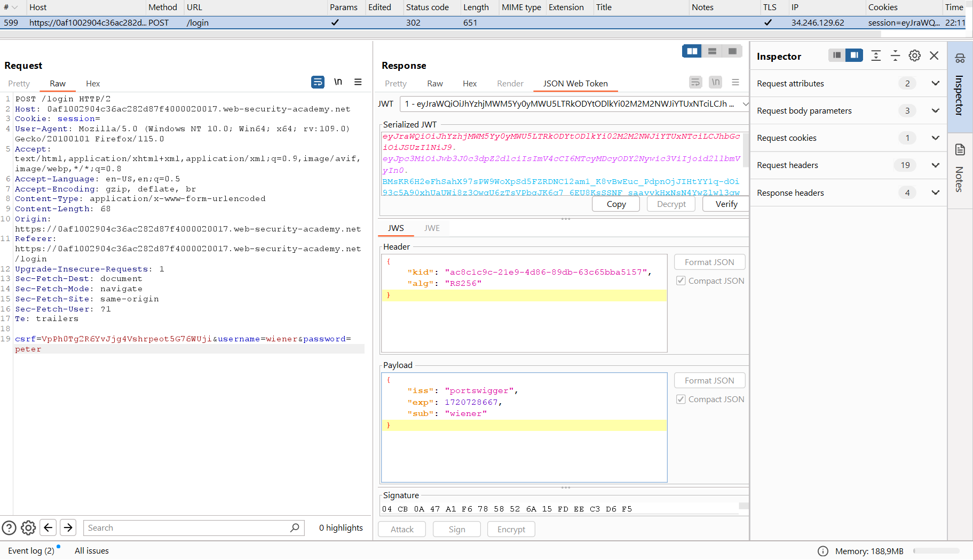This screenshot has width=973, height=560.
Task: Click Format JSON for Payload
Action: [x=709, y=380]
